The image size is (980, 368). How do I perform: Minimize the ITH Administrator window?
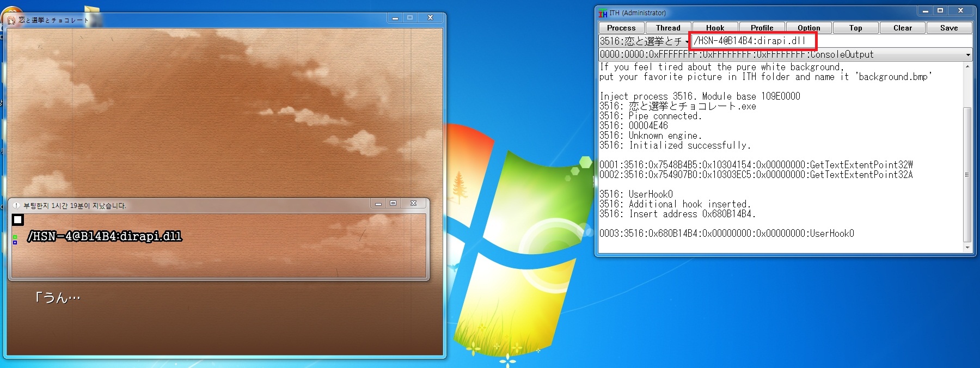click(x=925, y=11)
